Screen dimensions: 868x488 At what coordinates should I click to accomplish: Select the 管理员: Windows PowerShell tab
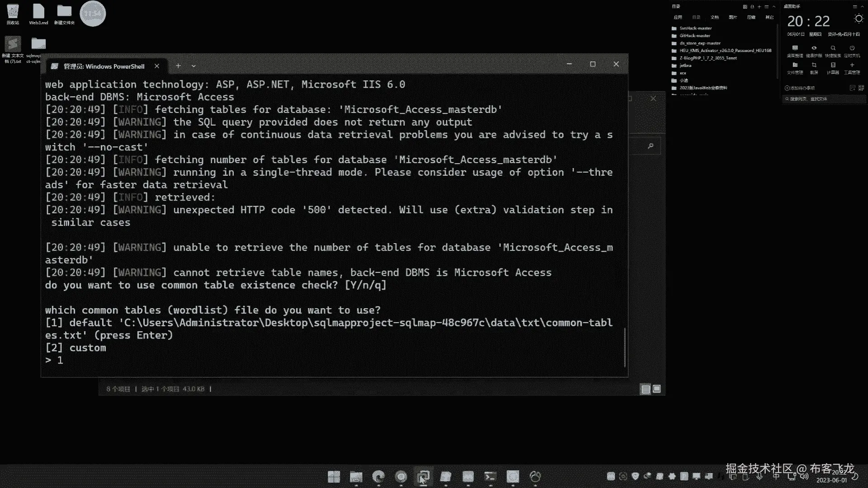coord(104,66)
